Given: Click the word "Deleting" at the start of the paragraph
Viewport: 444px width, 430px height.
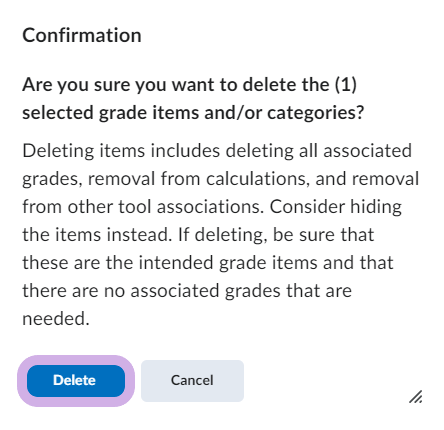Looking at the screenshot, I should coord(58,150).
